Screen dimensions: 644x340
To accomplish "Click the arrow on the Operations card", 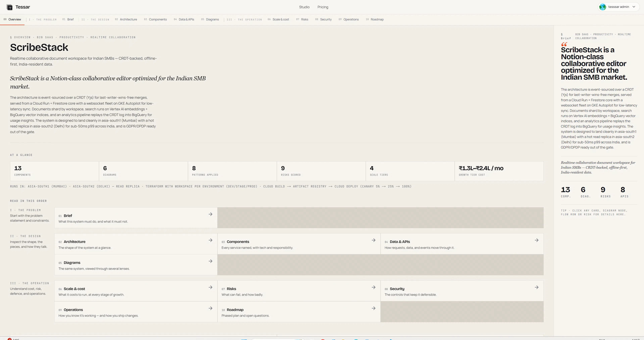I will [x=211, y=308].
